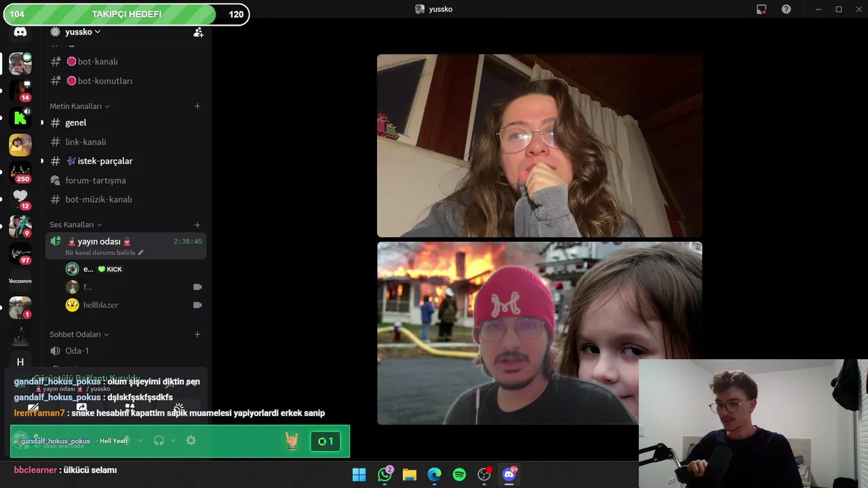Open the server labeled H
The image size is (868, 488).
coord(20,362)
